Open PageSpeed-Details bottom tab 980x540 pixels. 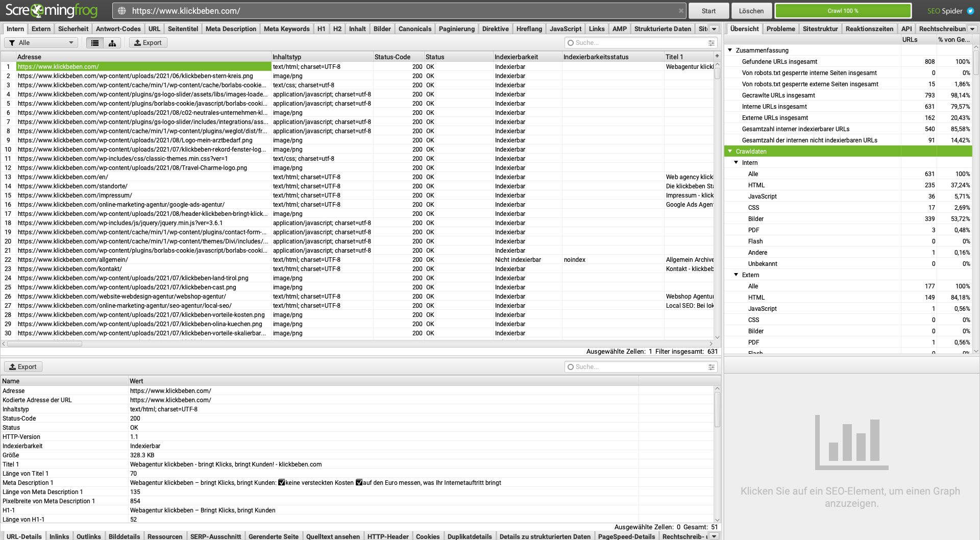point(626,536)
